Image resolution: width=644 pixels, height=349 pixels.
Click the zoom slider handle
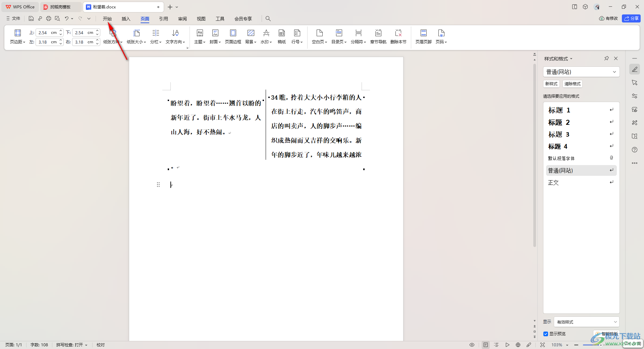(601, 345)
